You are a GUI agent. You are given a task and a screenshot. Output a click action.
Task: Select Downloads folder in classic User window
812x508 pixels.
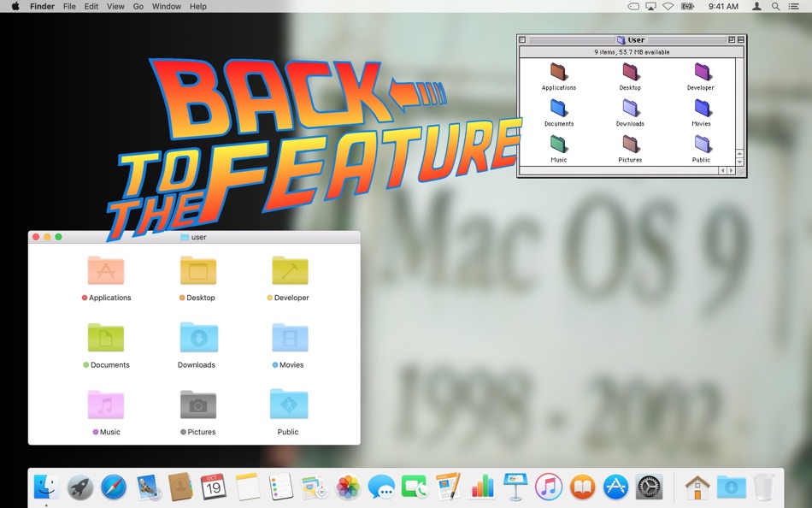630,108
